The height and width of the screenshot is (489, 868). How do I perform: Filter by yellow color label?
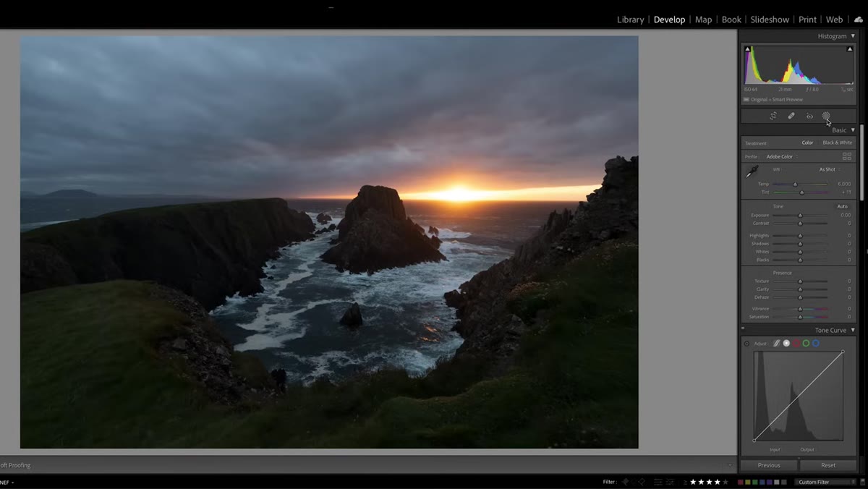coord(748,482)
